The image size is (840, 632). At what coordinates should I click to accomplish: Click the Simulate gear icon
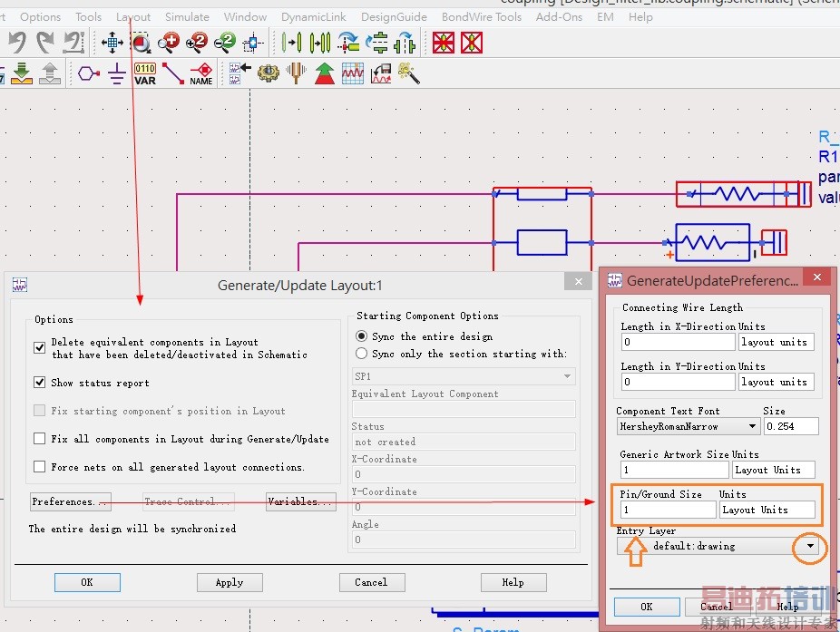pyautogui.click(x=268, y=73)
